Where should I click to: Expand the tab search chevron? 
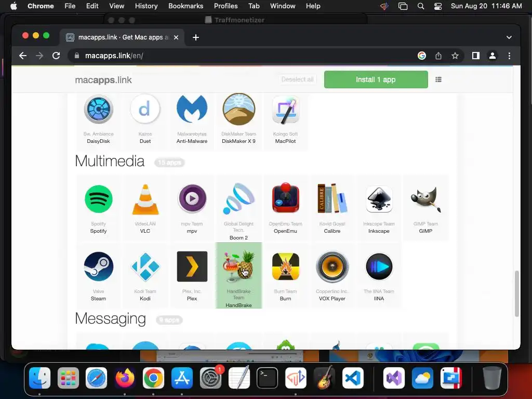(509, 37)
